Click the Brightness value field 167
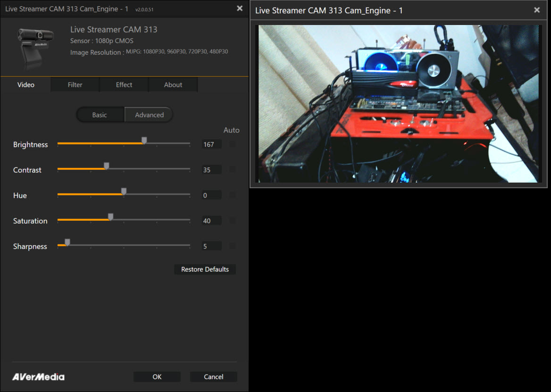This screenshot has height=392, width=551. [x=211, y=144]
